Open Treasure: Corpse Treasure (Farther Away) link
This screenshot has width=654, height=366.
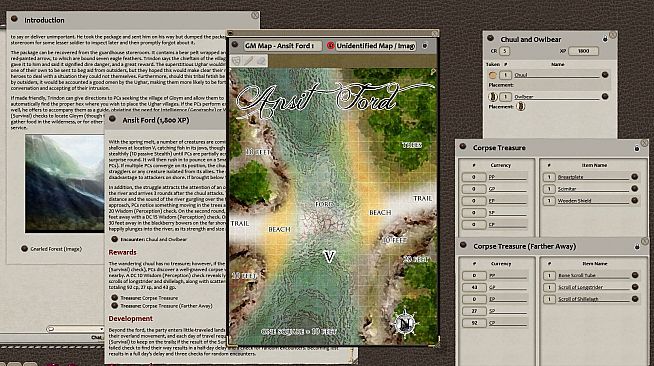[x=114, y=306]
